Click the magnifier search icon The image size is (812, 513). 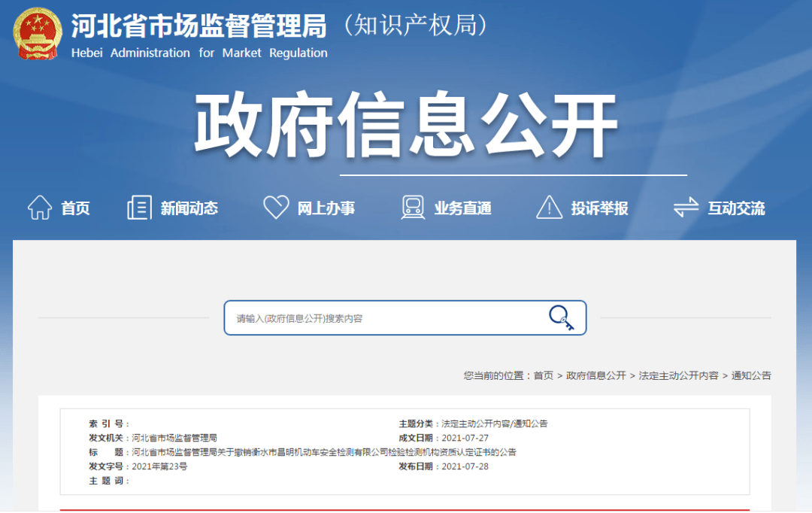click(561, 317)
